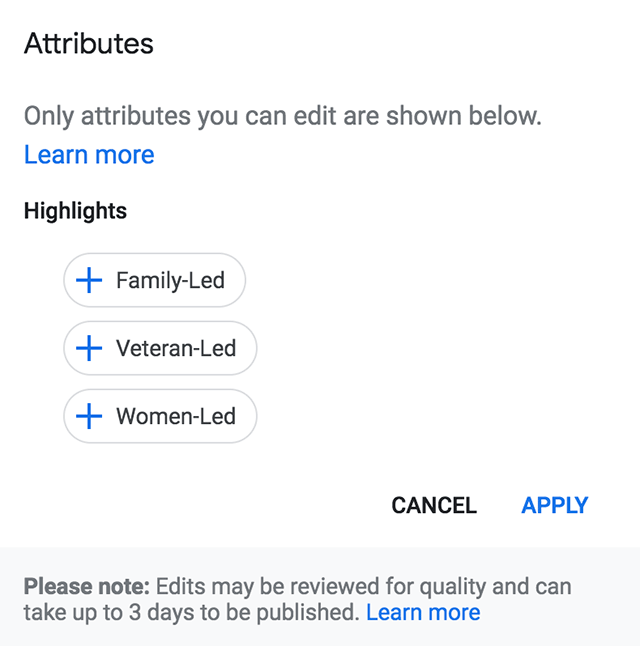Click the "Only attributes you can edit" description
The height and width of the screenshot is (646, 640).
200,116
